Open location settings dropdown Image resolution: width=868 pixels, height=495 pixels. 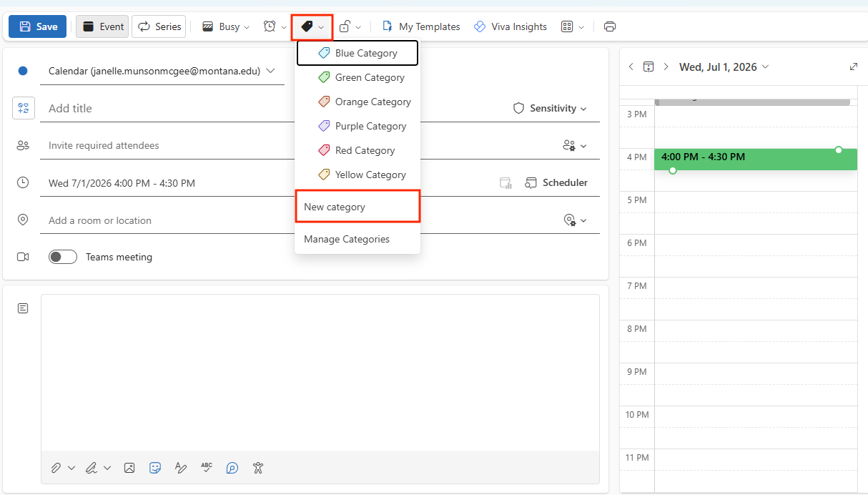(575, 220)
